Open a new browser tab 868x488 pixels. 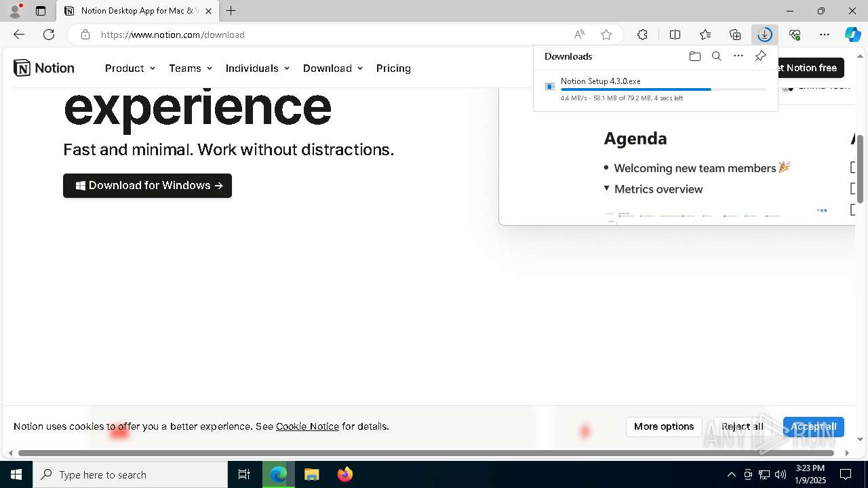tap(231, 11)
